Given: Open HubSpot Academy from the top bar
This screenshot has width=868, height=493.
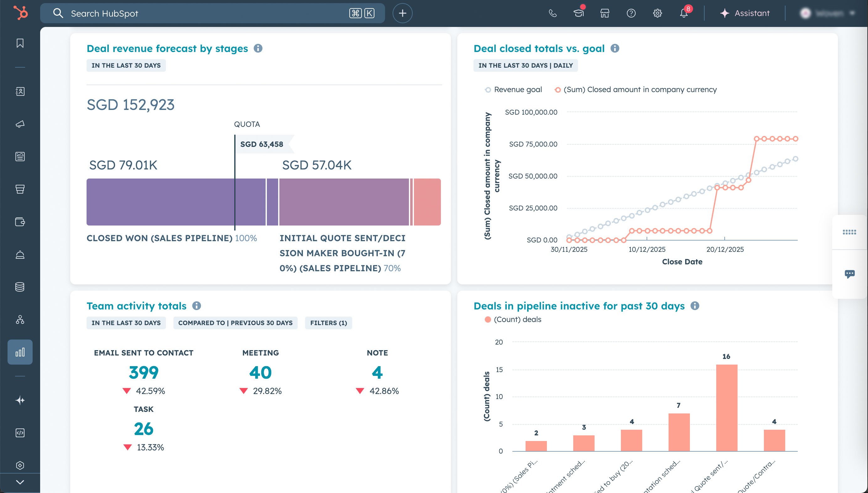Looking at the screenshot, I should click(579, 13).
